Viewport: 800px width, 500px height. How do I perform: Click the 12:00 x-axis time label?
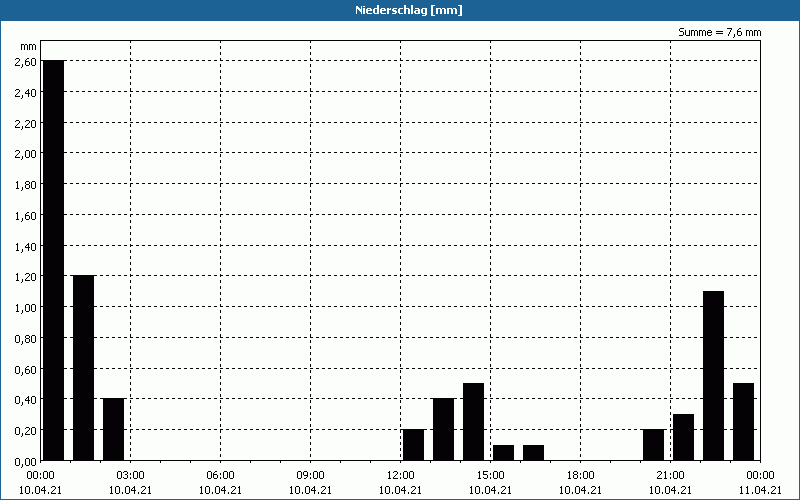click(x=401, y=476)
